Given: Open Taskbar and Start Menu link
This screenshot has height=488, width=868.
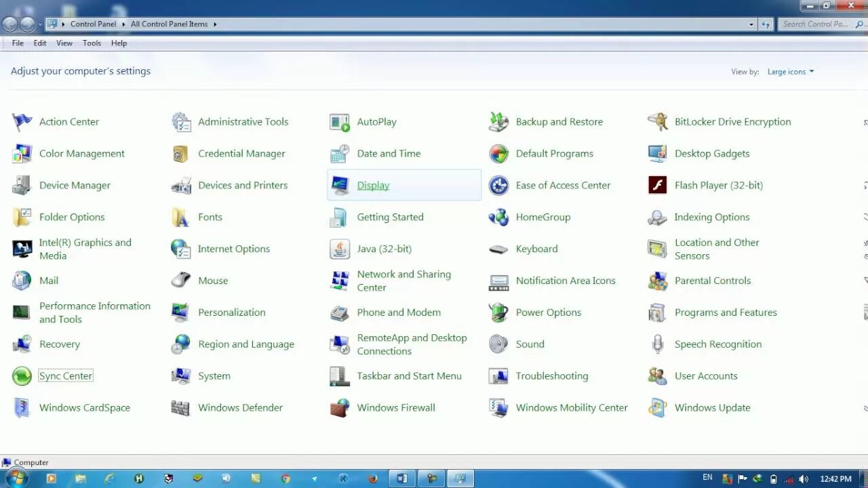Looking at the screenshot, I should [410, 376].
